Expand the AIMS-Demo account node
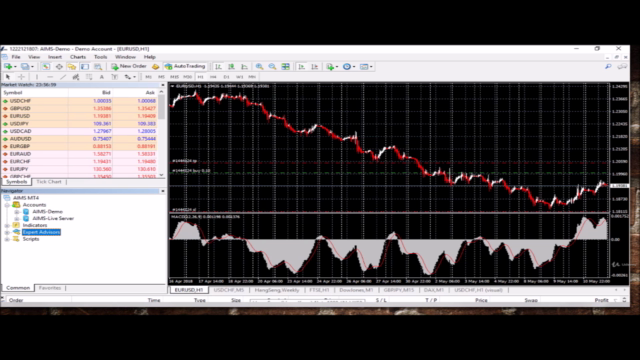640x360 pixels. click(17, 212)
